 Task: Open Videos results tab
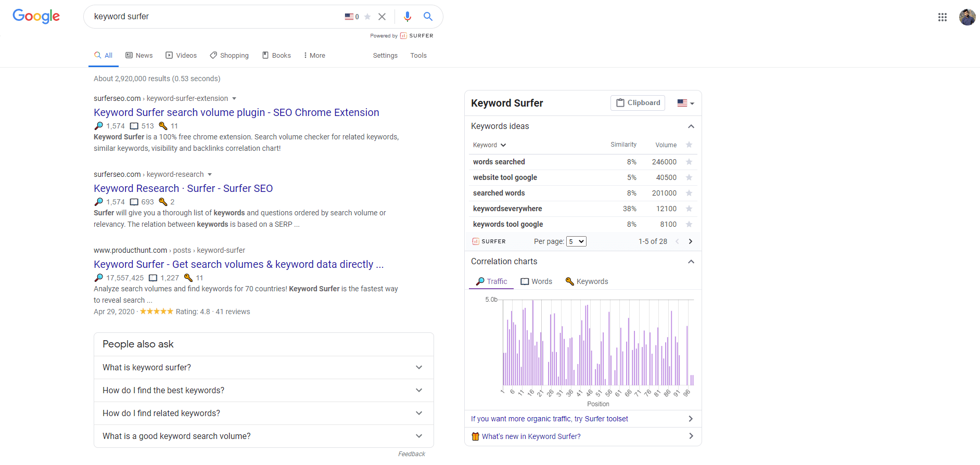click(x=181, y=56)
